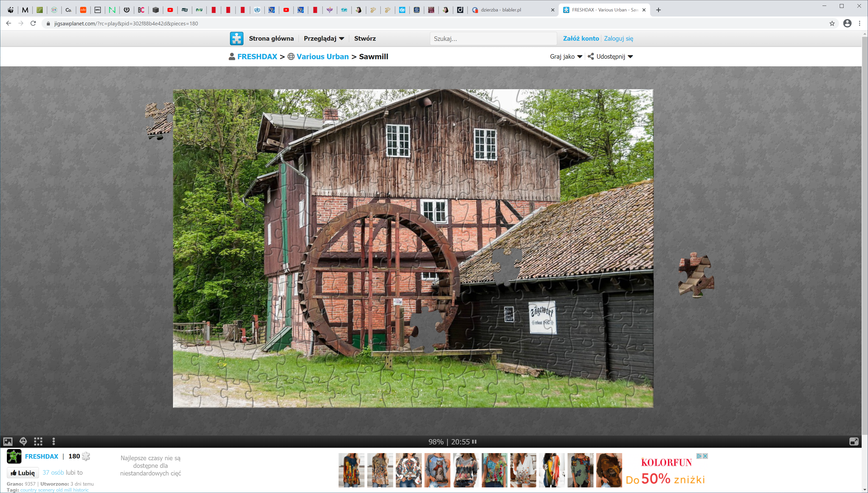Enter fullscreen mode for puzzle

854,441
